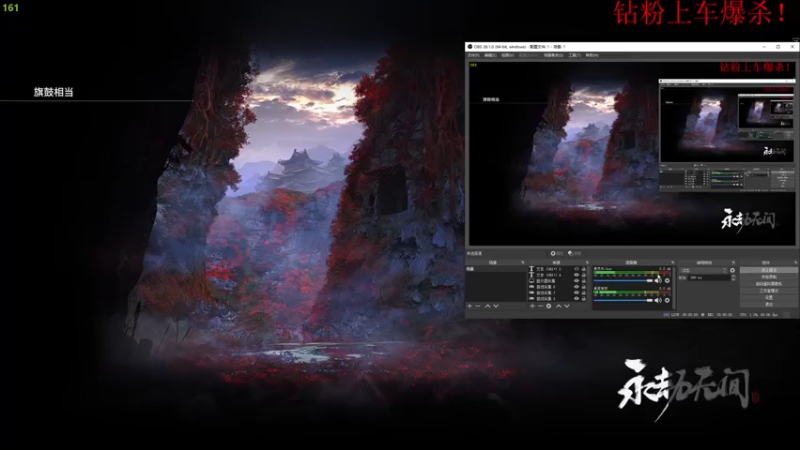The height and width of the screenshot is (450, 800).
Task: Open 文件(F) menu in OBS
Action: coord(473,55)
